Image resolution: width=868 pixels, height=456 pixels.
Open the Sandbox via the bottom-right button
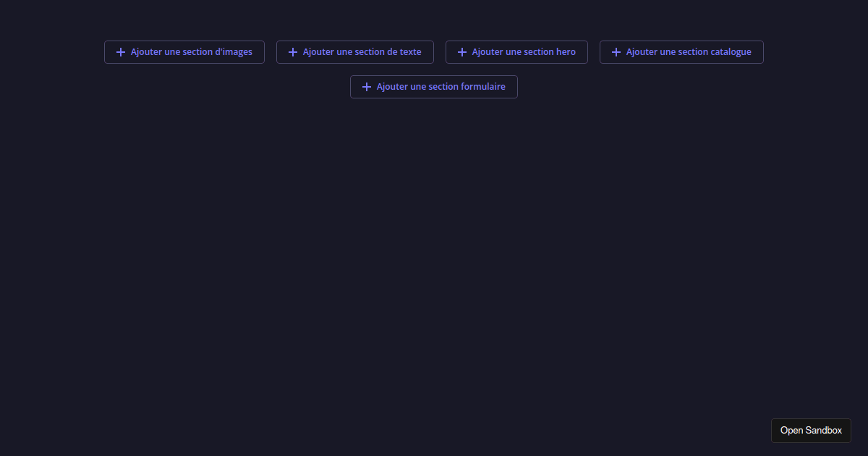tap(811, 430)
